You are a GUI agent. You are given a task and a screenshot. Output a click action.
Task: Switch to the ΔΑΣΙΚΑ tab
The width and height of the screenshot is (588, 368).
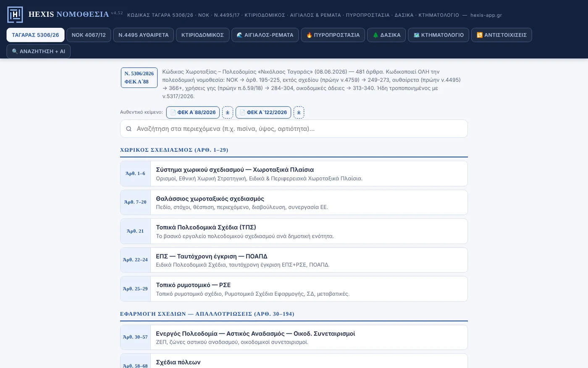(386, 35)
